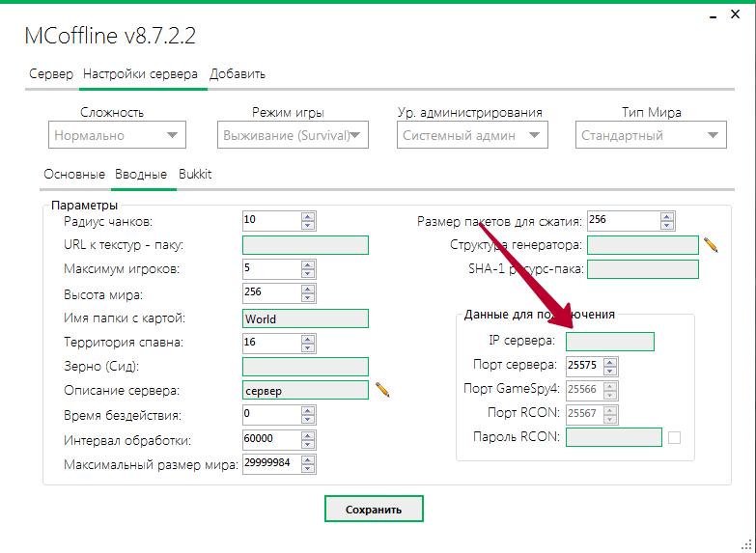Decrease Радиус чанков with down arrow
Screen dimensions: 756x553
pos(308,225)
